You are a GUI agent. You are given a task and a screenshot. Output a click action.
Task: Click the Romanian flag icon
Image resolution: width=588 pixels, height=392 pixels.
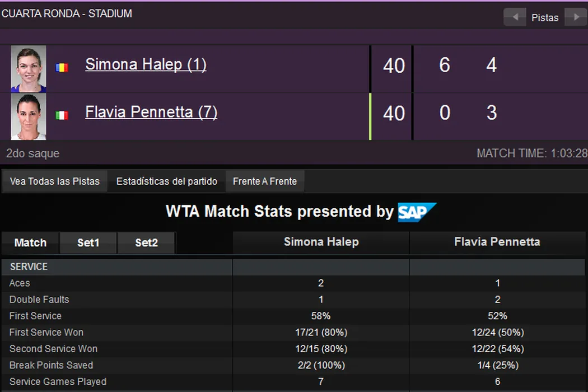point(62,67)
